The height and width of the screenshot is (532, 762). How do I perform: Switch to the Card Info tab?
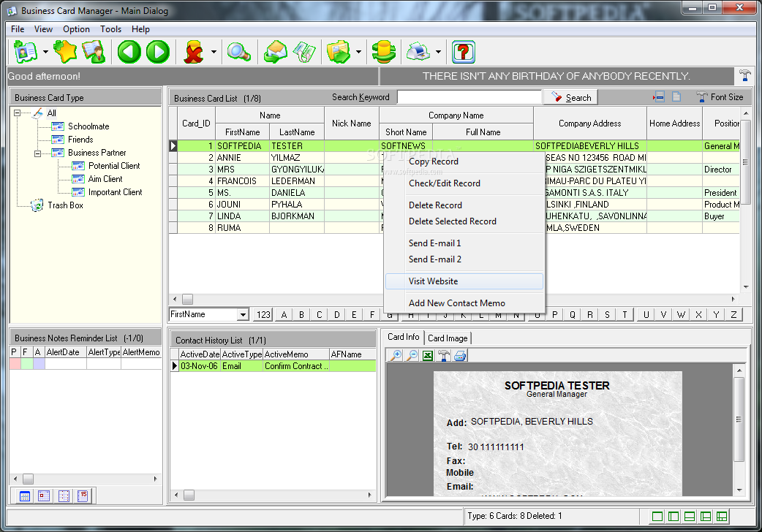pyautogui.click(x=404, y=337)
